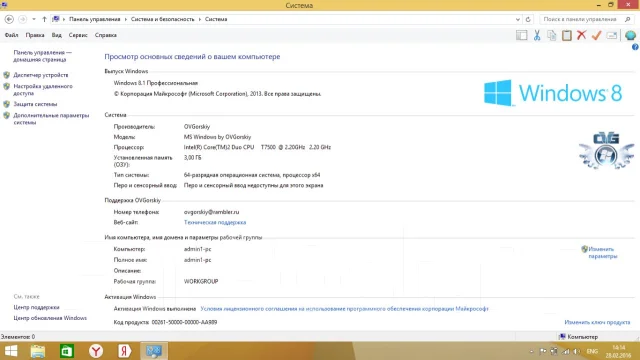Open the Справка menu
Image resolution: width=640 pixels, height=360 pixels.
coord(106,35)
